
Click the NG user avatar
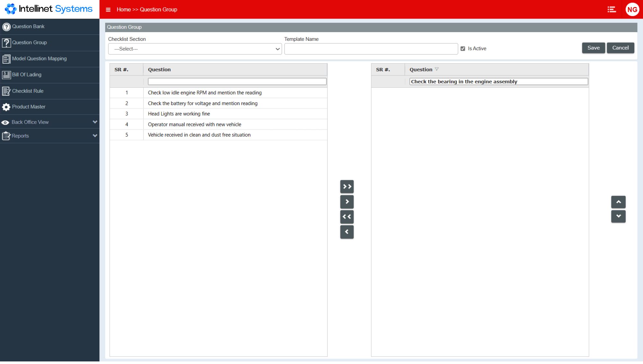pyautogui.click(x=632, y=9)
